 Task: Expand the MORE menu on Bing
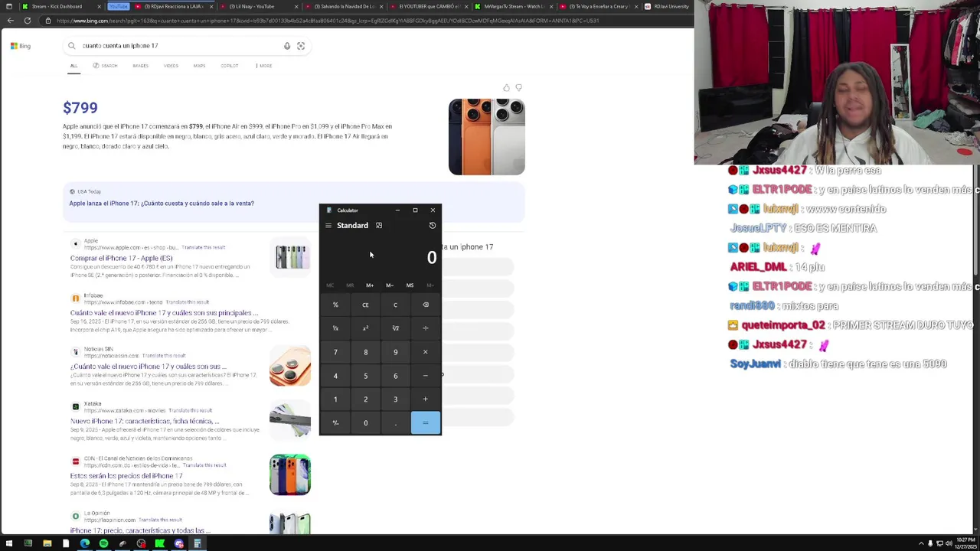coord(264,66)
